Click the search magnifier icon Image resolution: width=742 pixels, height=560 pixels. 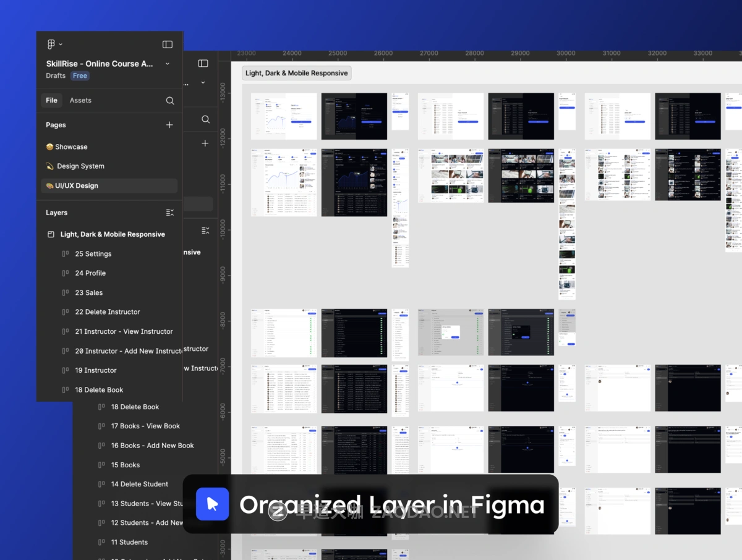tap(170, 101)
